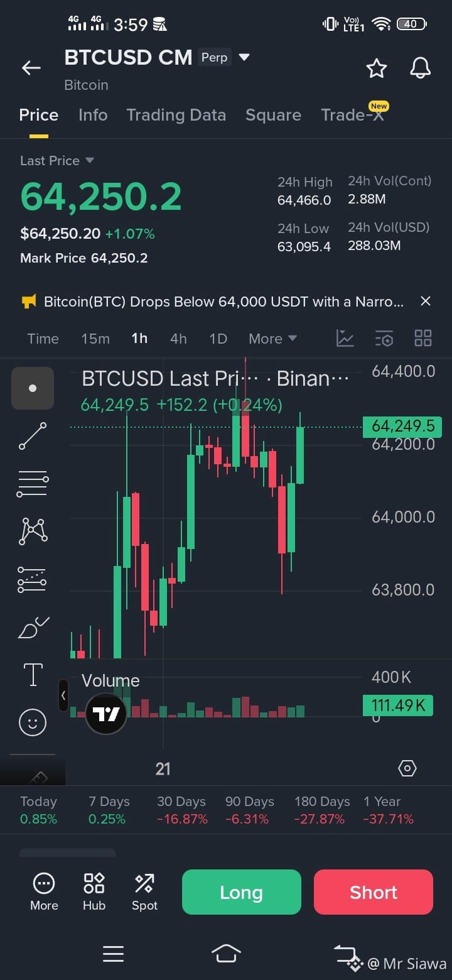This screenshot has width=452, height=980.
Task: Select the Time chart interval
Action: point(43,339)
